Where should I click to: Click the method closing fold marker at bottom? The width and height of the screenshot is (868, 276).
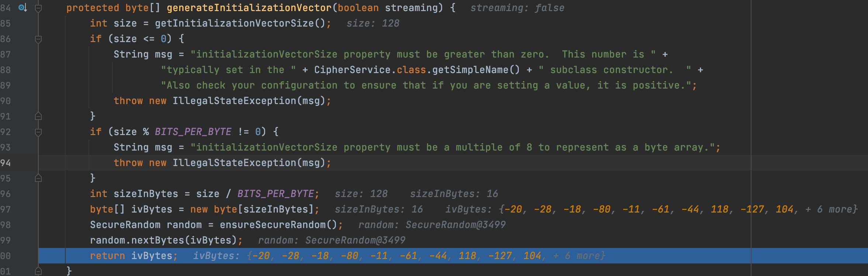pos(38,271)
